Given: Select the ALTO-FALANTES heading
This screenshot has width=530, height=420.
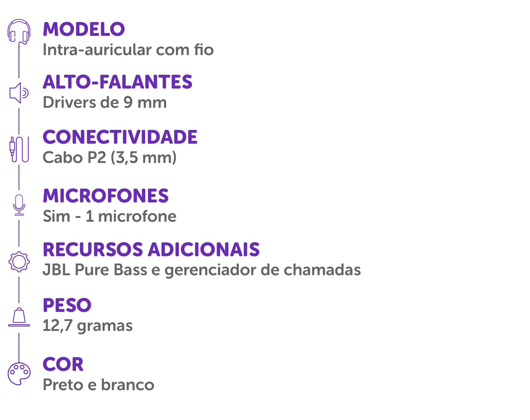Looking at the screenshot, I should point(118,82).
